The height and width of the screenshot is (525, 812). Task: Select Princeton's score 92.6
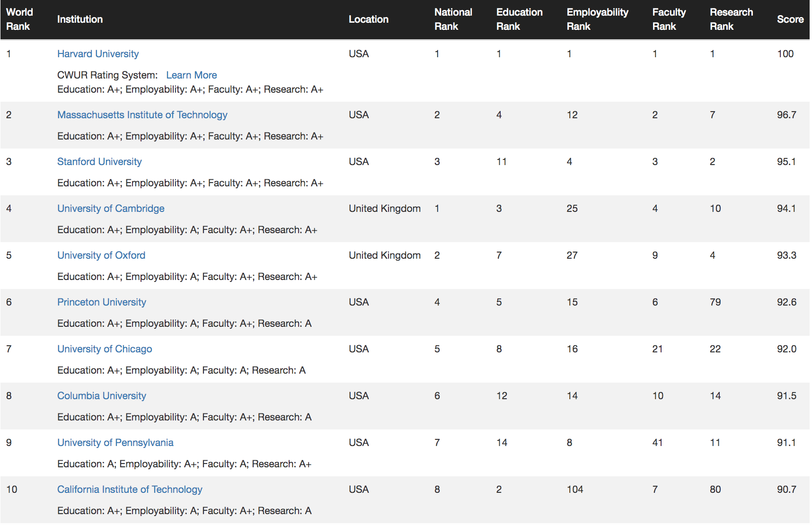(x=786, y=302)
